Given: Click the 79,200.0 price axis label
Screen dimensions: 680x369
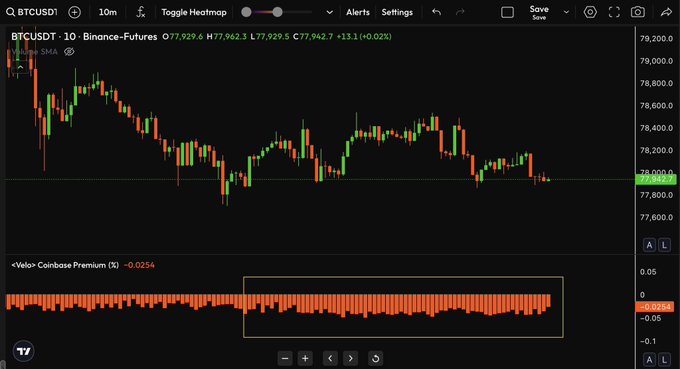Looking at the screenshot, I should tap(657, 39).
